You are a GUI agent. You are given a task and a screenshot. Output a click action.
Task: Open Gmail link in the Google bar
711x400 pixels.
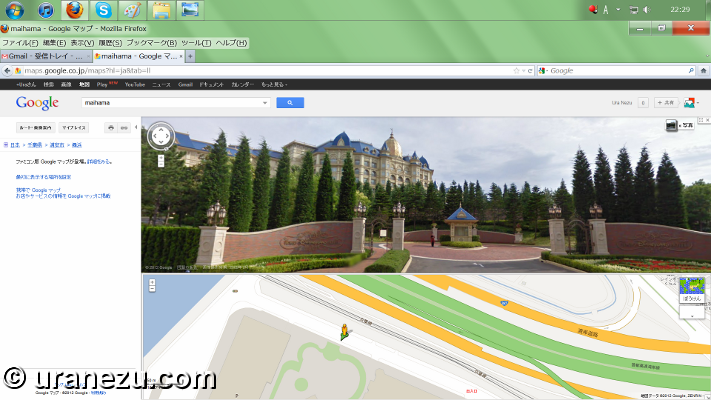pyautogui.click(x=185, y=84)
